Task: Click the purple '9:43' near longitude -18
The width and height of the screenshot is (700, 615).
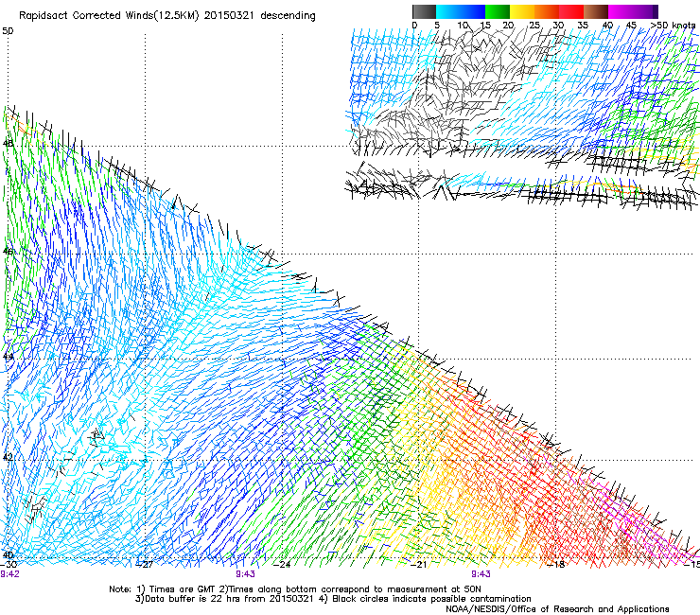Action: click(x=481, y=574)
